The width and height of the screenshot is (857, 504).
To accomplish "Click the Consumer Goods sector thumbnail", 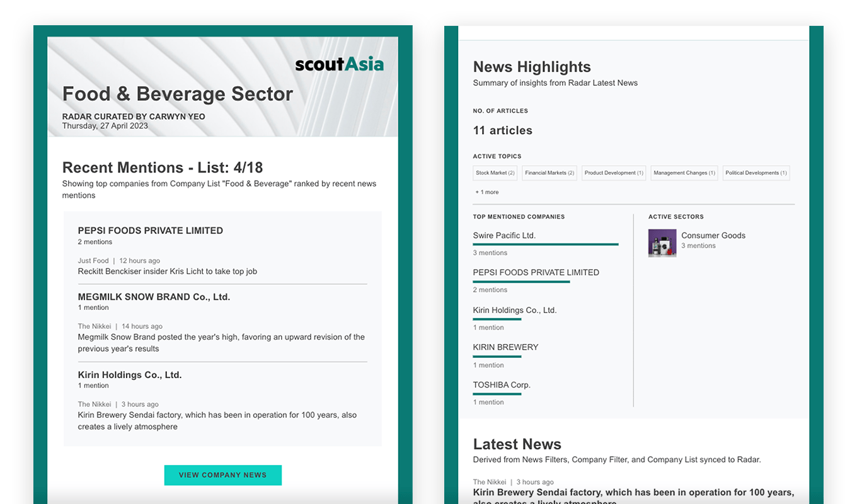I will 662,243.
